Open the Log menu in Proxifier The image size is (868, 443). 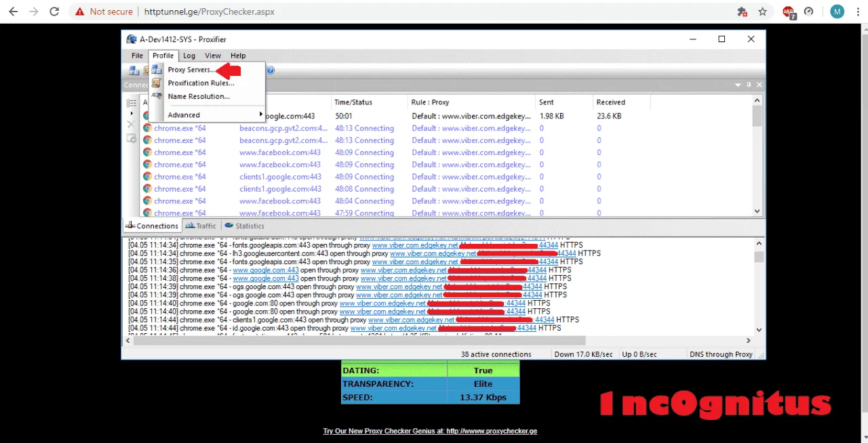click(189, 56)
